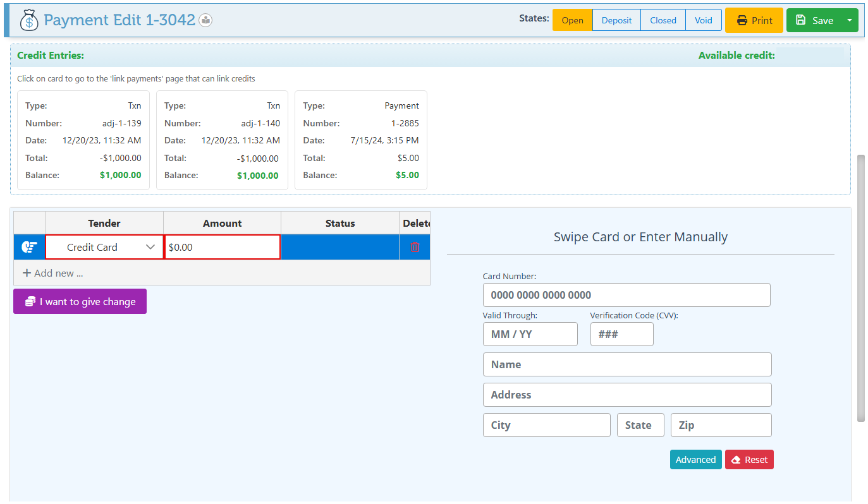The height and width of the screenshot is (504, 868).
Task: Open the Credit Card tender dropdown
Action: pyautogui.click(x=104, y=248)
